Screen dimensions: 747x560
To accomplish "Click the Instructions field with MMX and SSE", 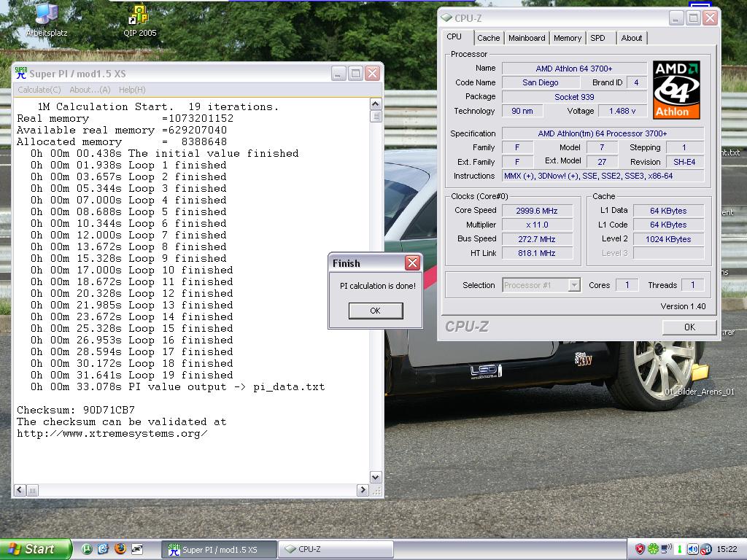I will pyautogui.click(x=602, y=176).
